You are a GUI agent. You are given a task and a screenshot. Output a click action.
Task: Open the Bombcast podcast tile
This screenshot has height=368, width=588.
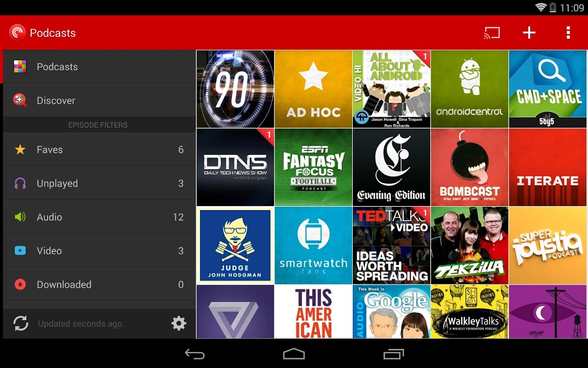(470, 167)
